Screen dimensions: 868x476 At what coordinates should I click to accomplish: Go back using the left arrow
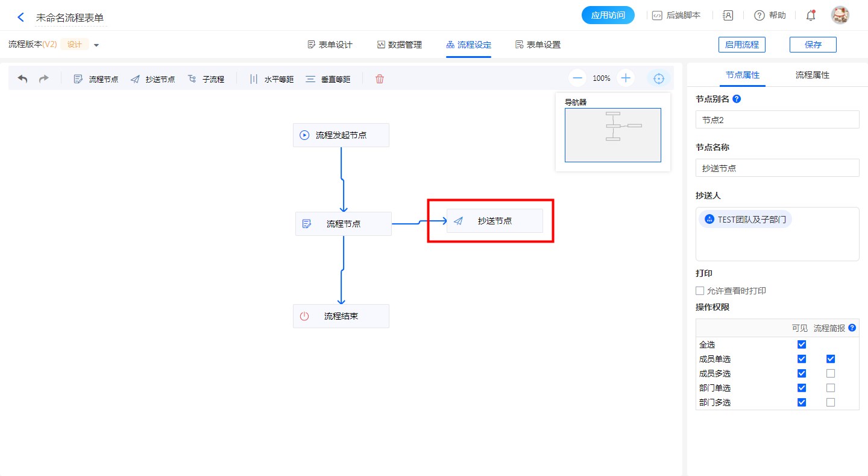21,17
